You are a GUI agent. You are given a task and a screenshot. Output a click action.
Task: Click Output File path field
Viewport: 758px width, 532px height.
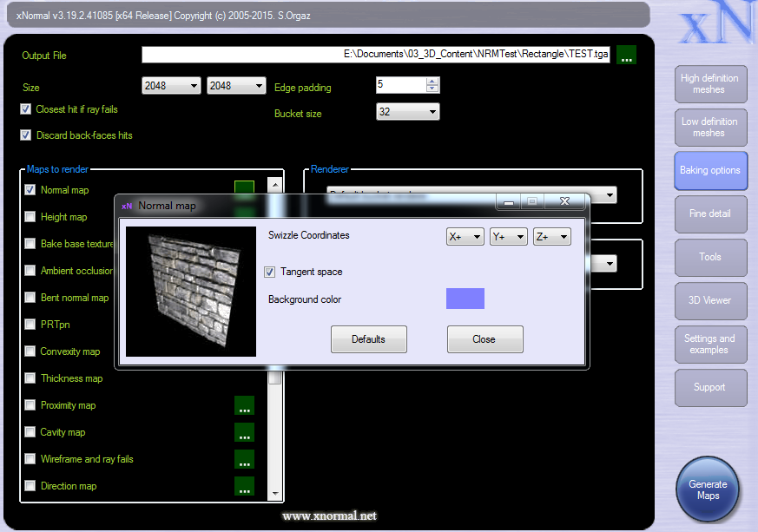[376, 55]
